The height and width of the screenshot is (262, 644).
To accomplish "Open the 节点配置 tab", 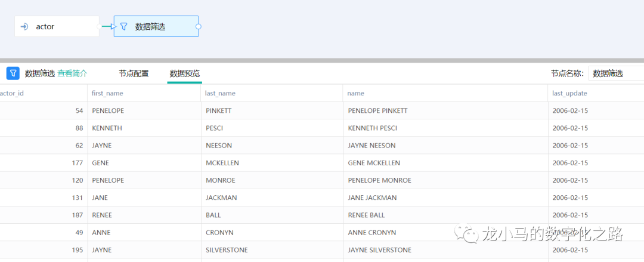I will 134,73.
